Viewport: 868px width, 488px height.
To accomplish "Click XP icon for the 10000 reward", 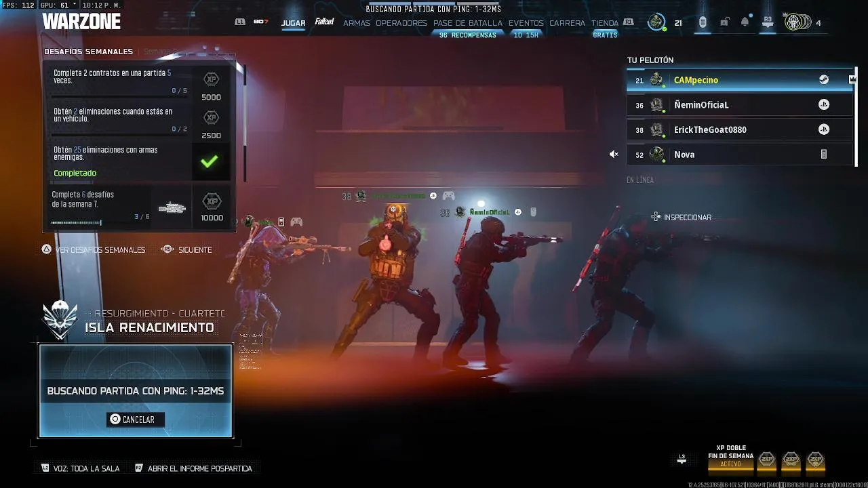I will pyautogui.click(x=212, y=201).
